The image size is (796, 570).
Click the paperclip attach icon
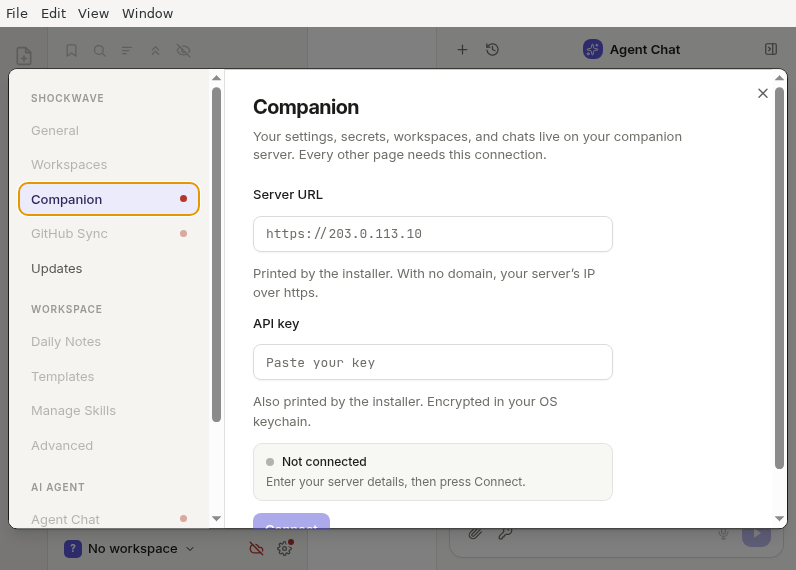[475, 533]
